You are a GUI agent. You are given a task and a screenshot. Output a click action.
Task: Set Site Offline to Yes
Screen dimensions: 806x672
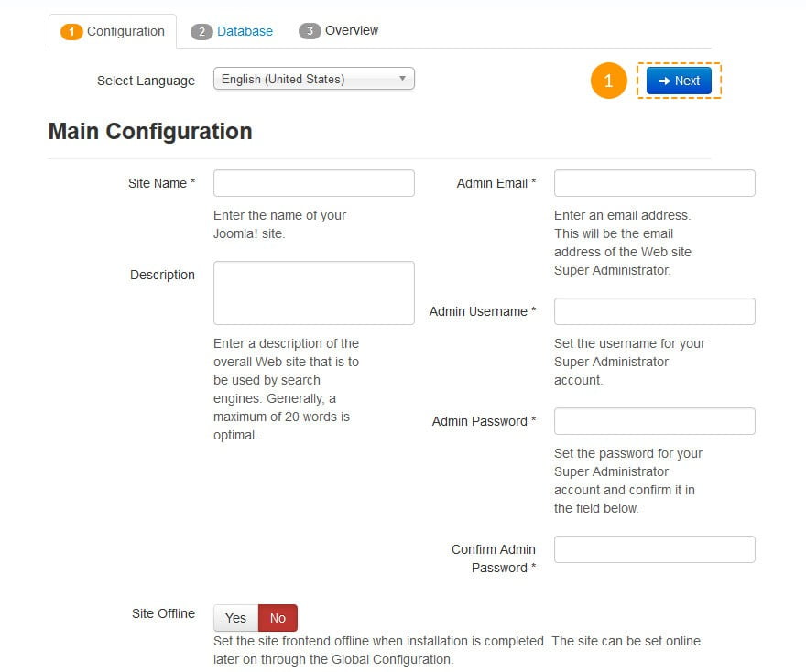[236, 618]
